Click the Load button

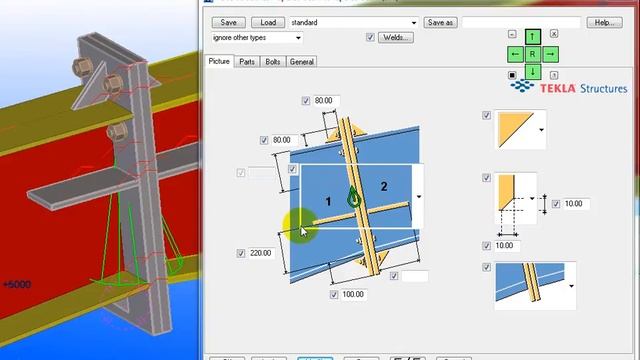268,23
